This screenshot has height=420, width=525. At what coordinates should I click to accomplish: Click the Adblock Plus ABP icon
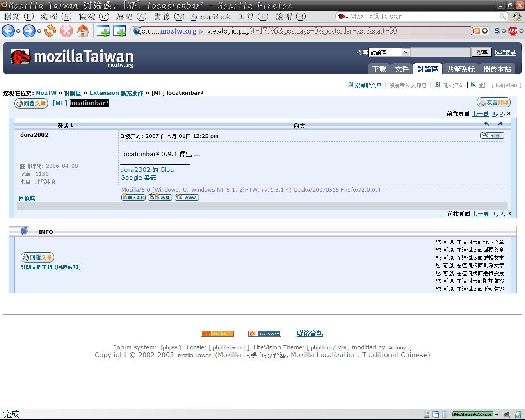click(513, 31)
